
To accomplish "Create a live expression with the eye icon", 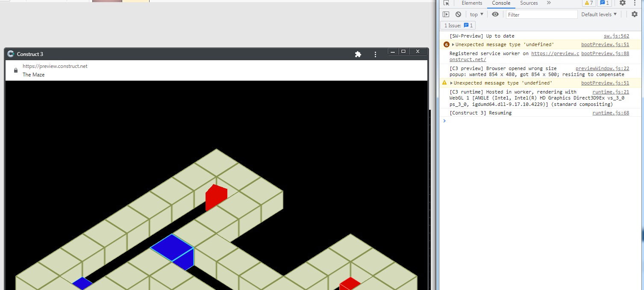I will pos(495,15).
